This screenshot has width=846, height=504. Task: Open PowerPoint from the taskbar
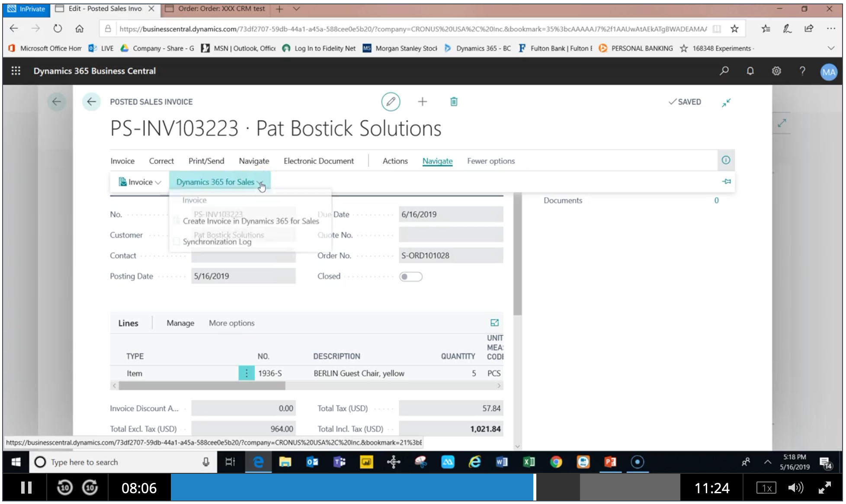[x=610, y=462]
